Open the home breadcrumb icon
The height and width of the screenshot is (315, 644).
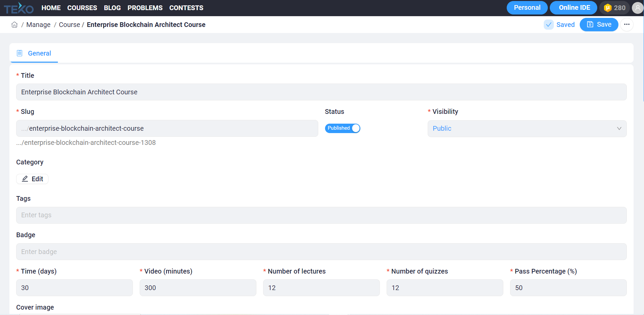[x=14, y=24]
